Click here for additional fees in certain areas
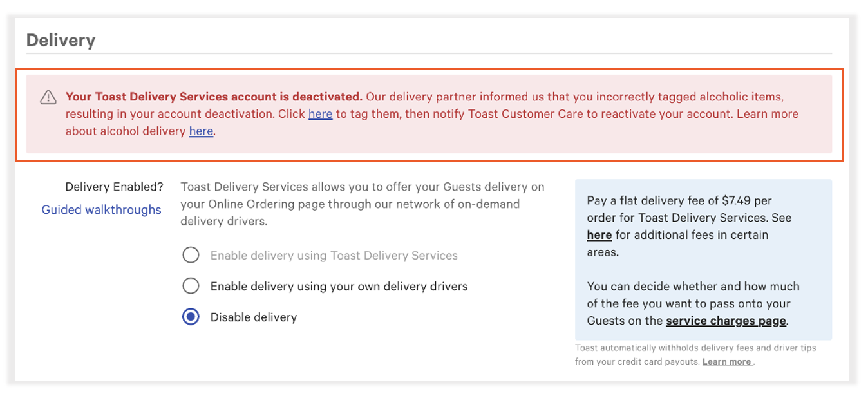868x398 pixels. click(x=599, y=235)
